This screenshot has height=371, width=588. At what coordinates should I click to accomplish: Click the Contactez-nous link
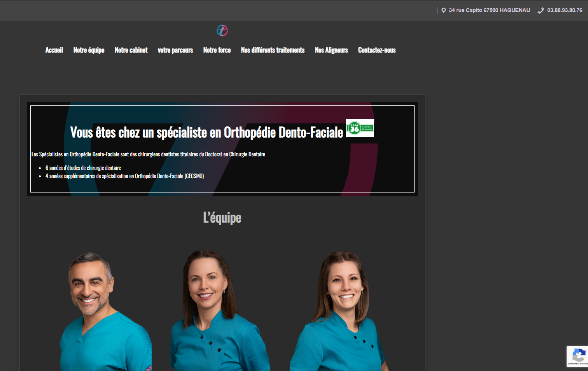click(x=377, y=50)
